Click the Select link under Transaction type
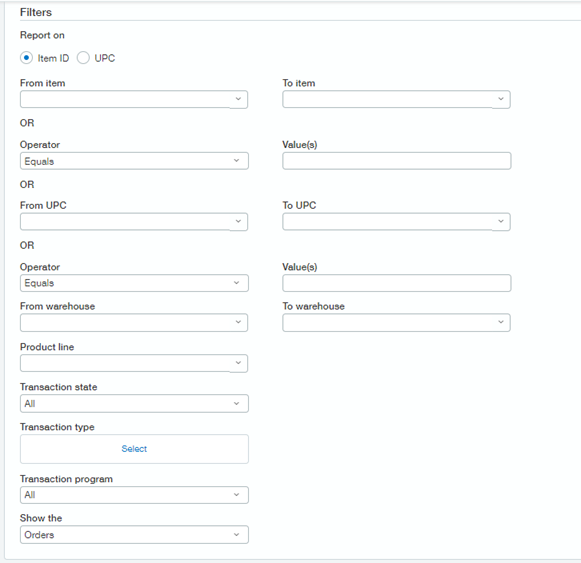The height and width of the screenshot is (563, 581). click(134, 449)
